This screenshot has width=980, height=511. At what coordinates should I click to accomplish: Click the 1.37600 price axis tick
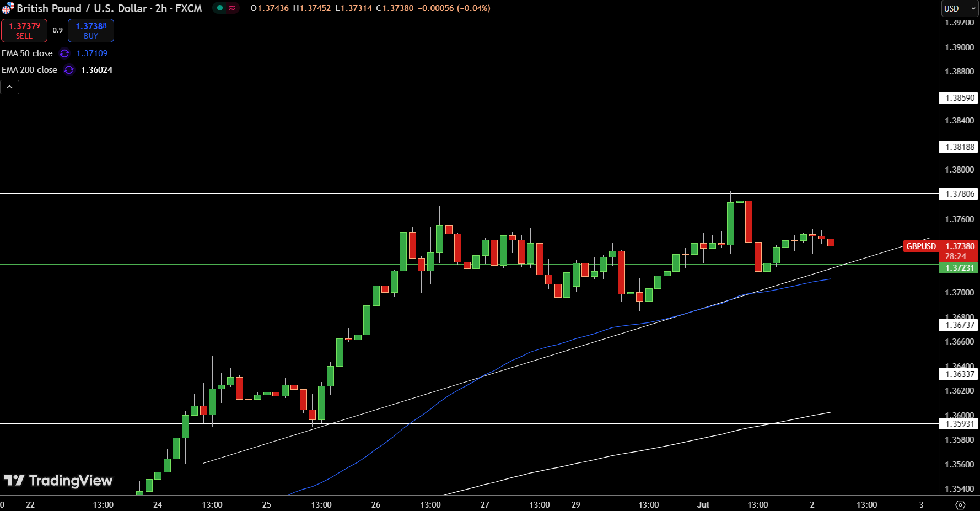tap(959, 219)
